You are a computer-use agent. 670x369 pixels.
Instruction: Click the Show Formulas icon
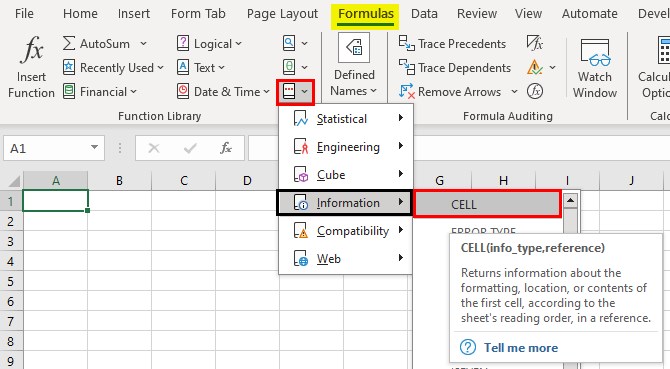pyautogui.click(x=535, y=43)
